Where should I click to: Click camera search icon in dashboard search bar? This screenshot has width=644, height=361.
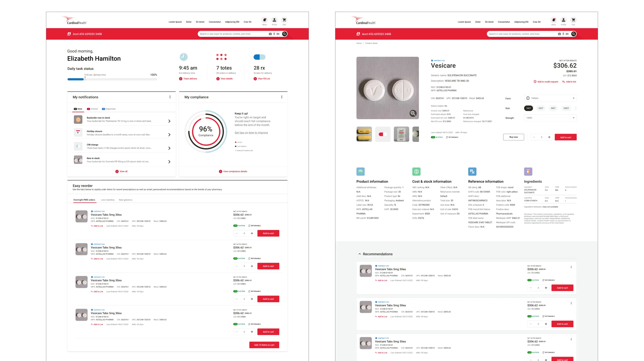(270, 34)
